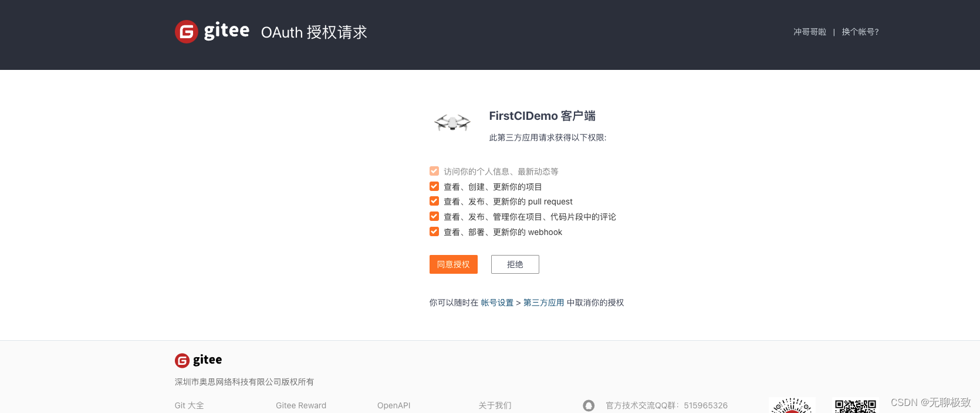The image size is (980, 413).
Task: Open the 第三方应用 link
Action: coord(543,303)
